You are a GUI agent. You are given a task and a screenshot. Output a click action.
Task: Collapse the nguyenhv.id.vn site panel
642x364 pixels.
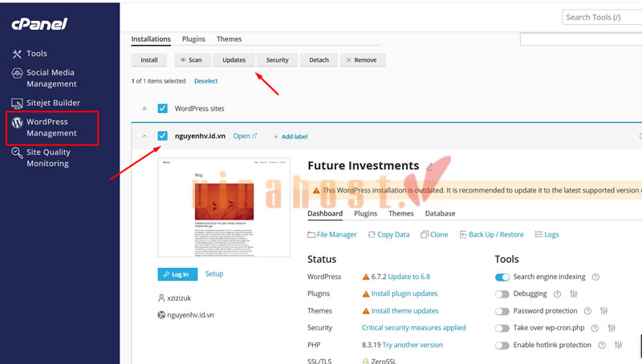(144, 136)
